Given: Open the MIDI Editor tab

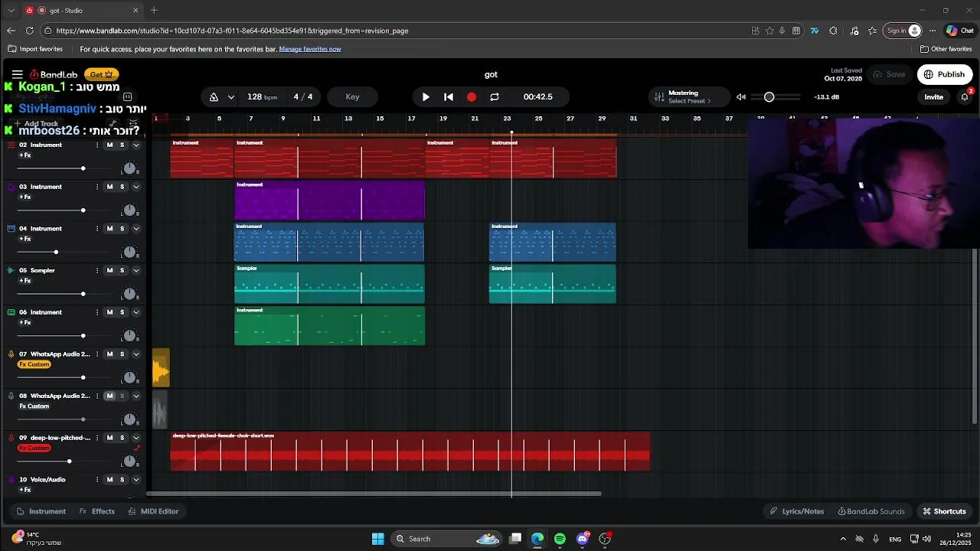Looking at the screenshot, I should coord(153,511).
